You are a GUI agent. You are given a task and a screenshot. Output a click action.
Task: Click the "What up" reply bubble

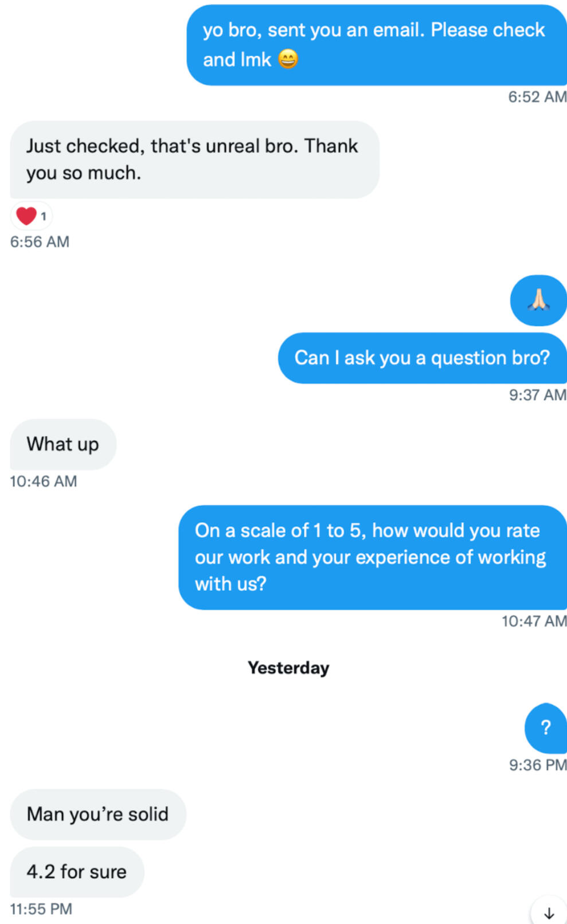(x=63, y=444)
